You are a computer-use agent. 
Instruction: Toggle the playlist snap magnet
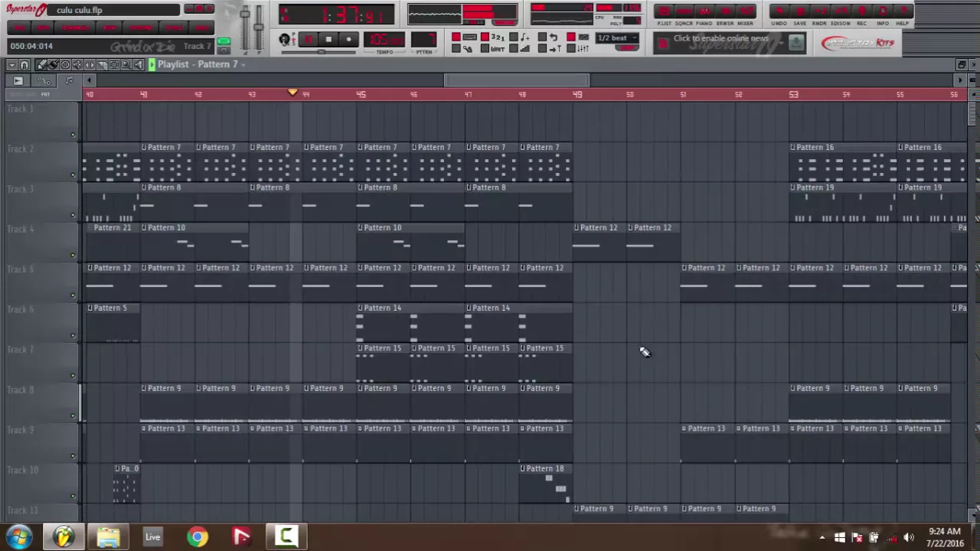point(24,64)
